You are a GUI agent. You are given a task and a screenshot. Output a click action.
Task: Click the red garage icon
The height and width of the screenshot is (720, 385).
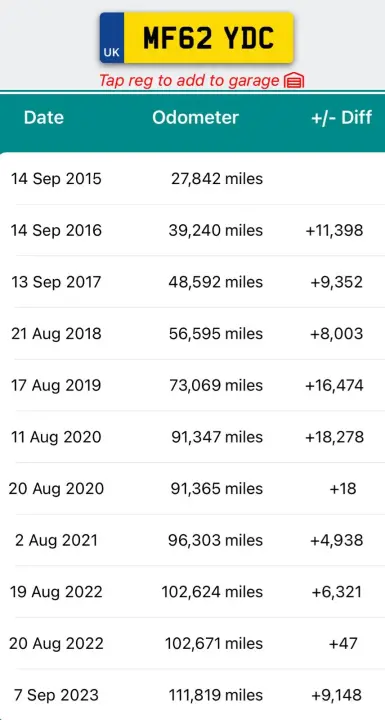coord(294,81)
